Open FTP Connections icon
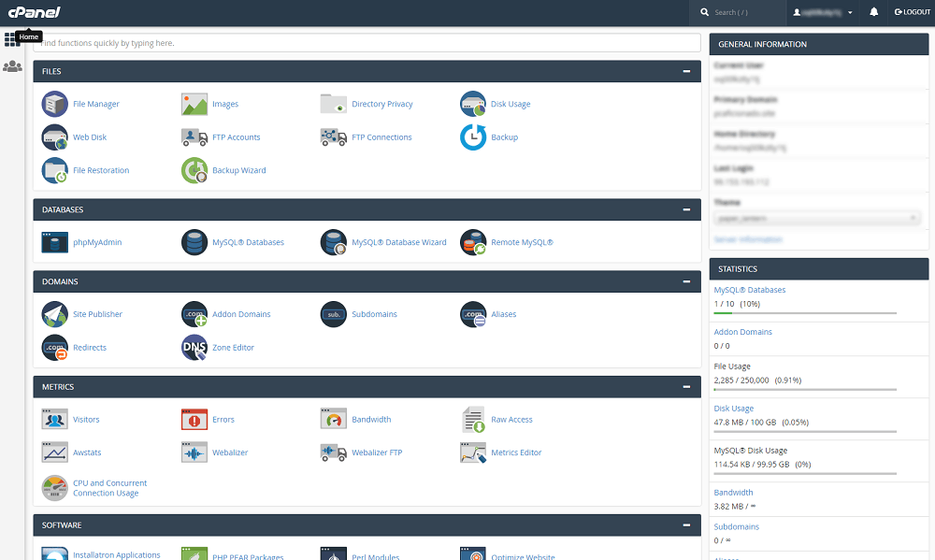The image size is (935, 560). point(334,137)
